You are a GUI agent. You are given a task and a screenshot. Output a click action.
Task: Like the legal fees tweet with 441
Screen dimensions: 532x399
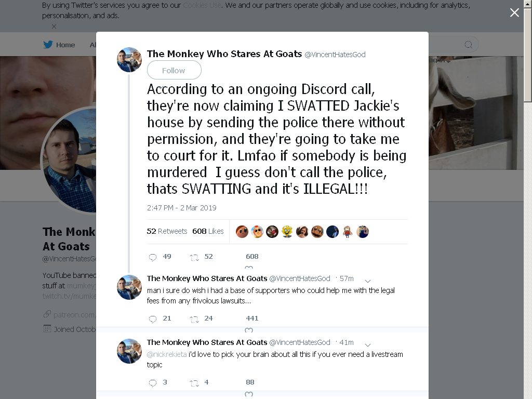pos(249,330)
